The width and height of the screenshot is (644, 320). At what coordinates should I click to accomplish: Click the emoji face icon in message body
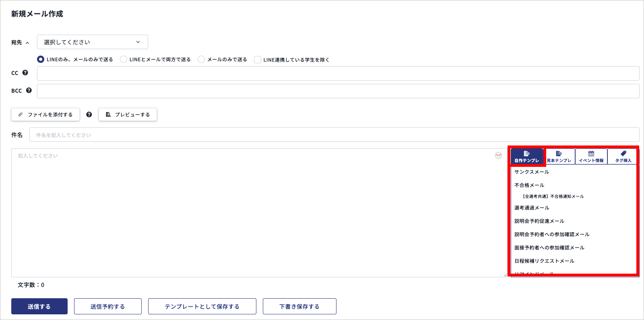498,156
